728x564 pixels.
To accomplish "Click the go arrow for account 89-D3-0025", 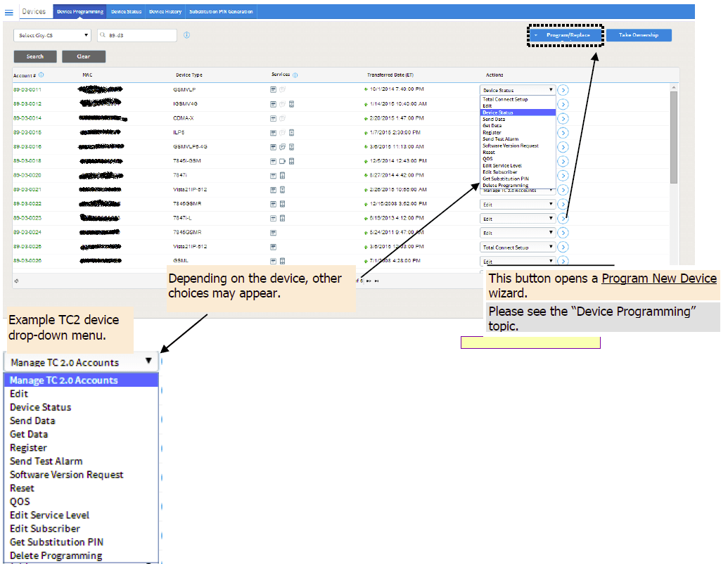I will [563, 248].
